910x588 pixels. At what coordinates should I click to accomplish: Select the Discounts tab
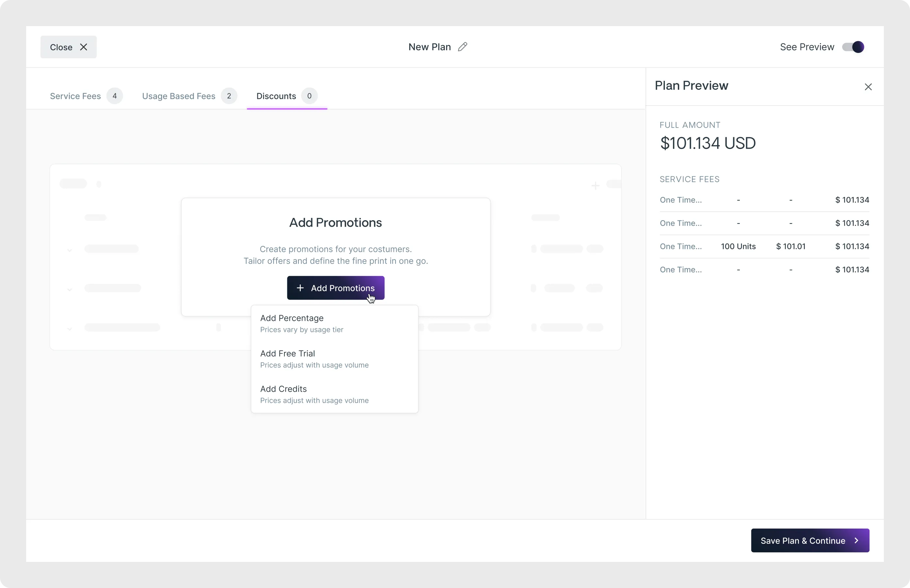pos(276,96)
